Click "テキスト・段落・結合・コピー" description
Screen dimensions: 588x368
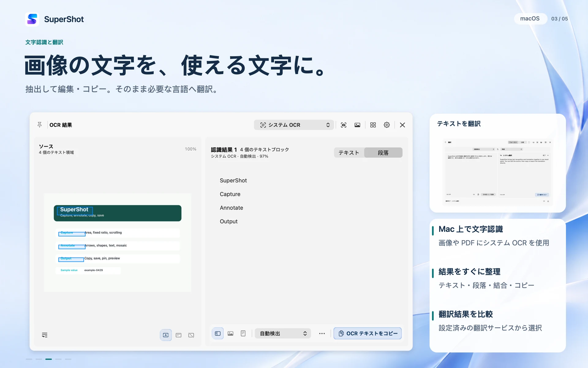[486, 286]
